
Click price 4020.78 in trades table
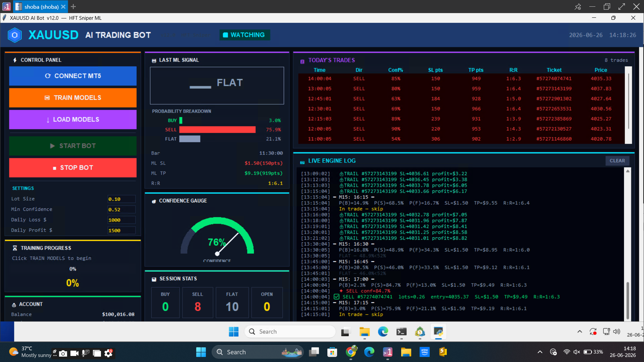click(x=601, y=139)
